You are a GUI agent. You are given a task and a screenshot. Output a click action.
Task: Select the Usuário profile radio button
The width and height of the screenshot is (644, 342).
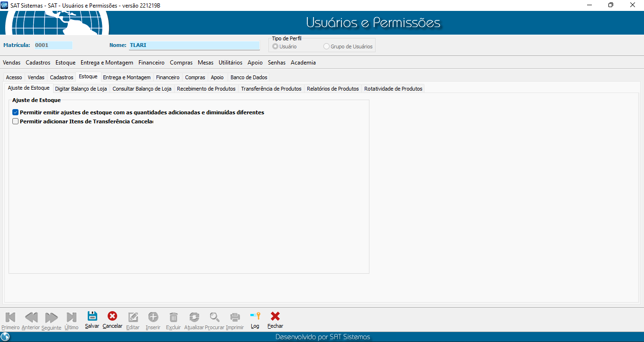(275, 46)
